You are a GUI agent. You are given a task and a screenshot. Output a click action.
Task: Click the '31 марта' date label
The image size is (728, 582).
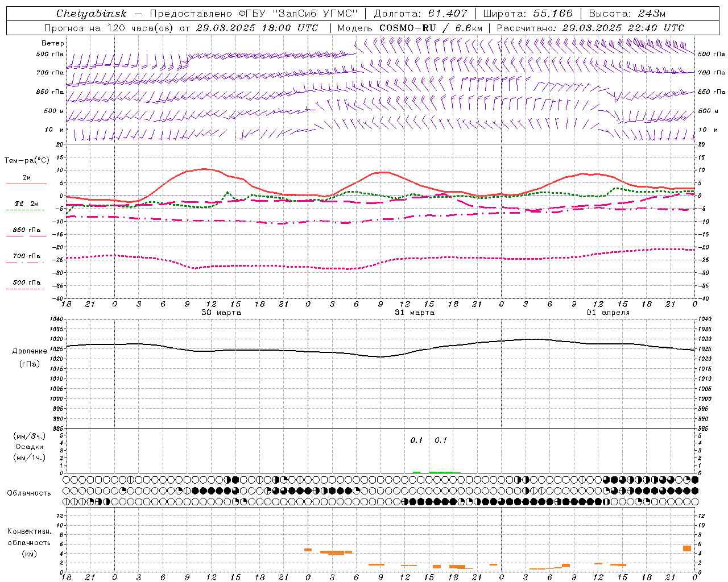(415, 313)
